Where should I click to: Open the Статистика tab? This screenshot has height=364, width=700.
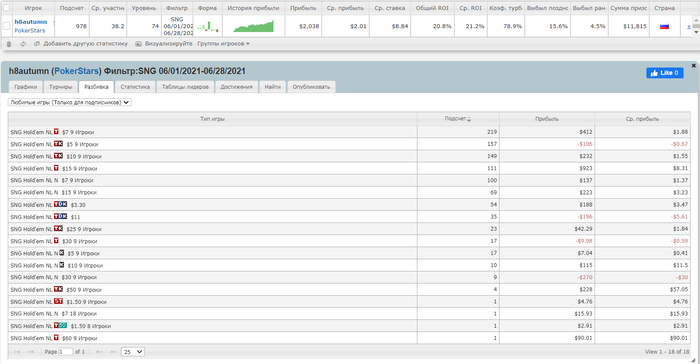point(135,87)
